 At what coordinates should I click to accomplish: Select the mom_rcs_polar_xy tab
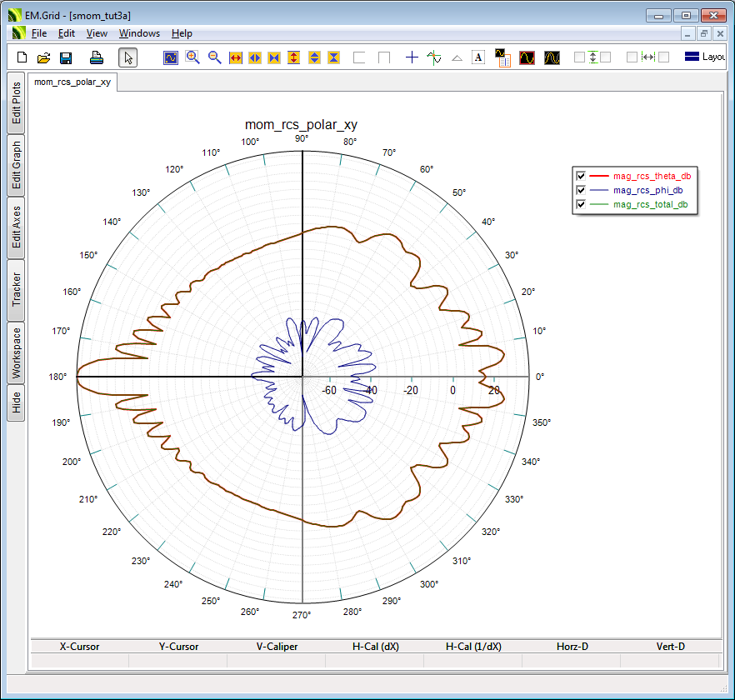[72, 82]
